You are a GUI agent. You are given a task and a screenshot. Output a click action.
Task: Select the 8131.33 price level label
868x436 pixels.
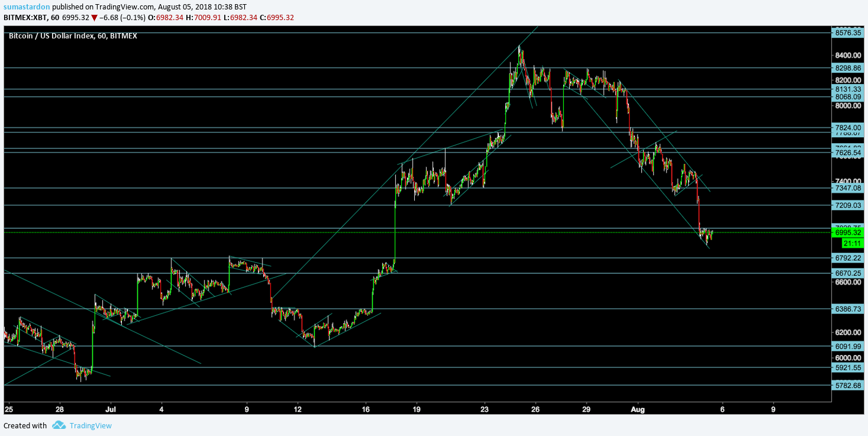(848, 89)
